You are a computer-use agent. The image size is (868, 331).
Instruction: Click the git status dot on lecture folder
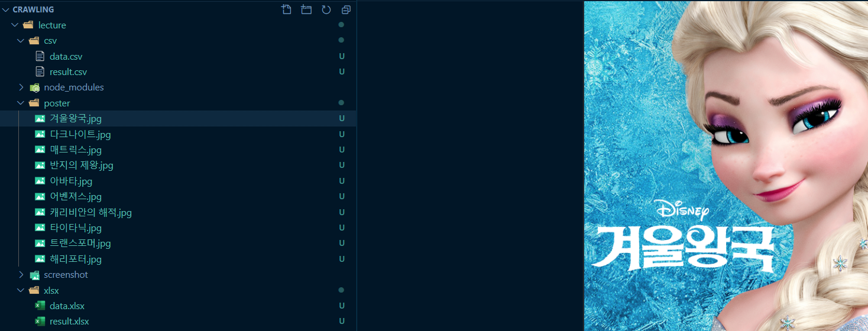point(341,25)
